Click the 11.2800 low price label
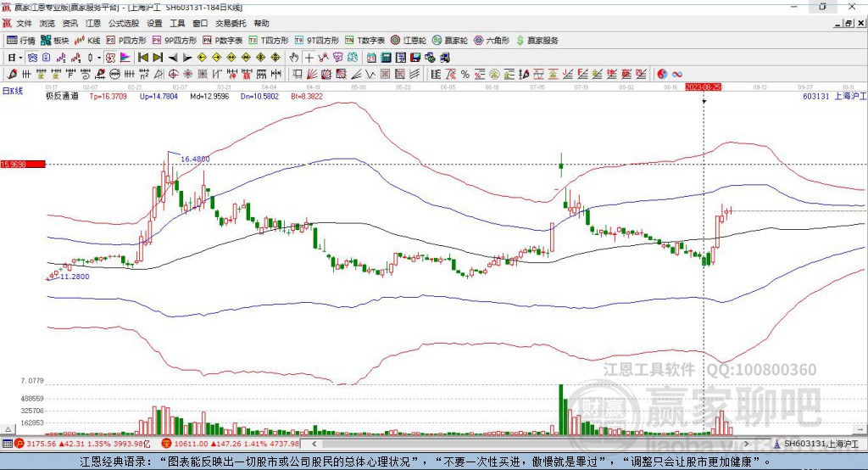The image size is (868, 470). coord(75,276)
